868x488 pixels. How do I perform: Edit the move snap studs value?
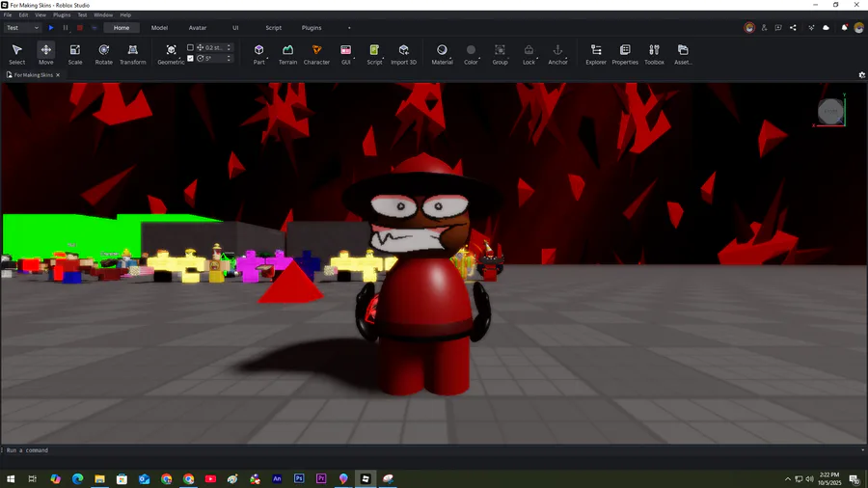(214, 47)
